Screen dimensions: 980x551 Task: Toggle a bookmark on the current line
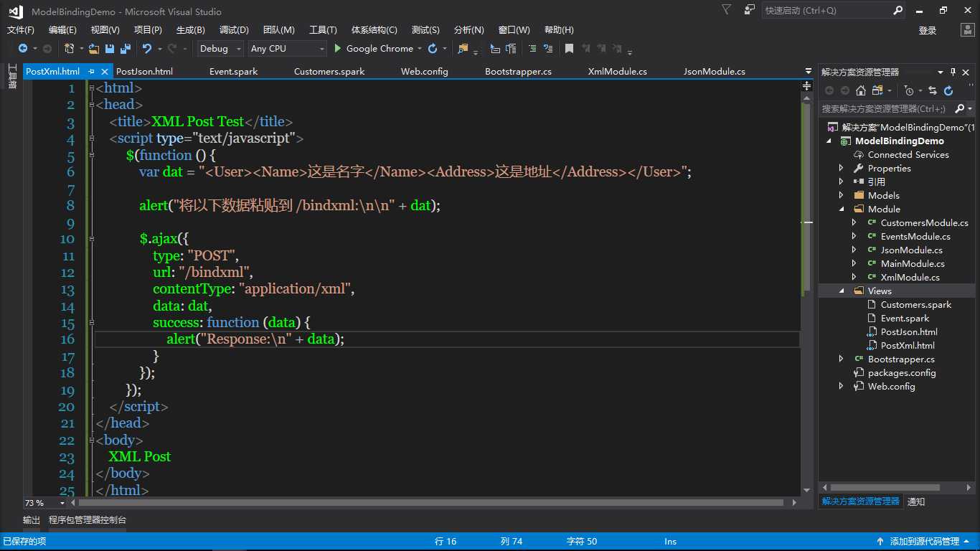point(569,49)
